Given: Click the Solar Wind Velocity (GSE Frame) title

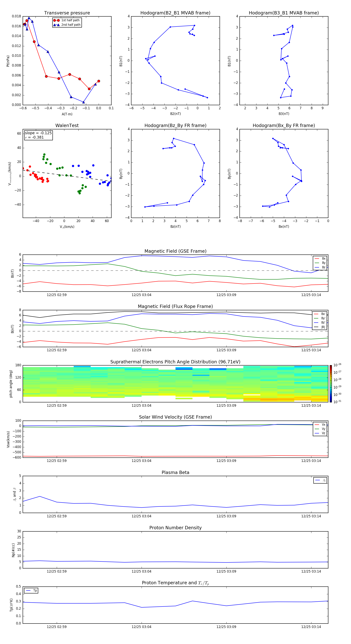Looking at the screenshot, I should point(175,417).
